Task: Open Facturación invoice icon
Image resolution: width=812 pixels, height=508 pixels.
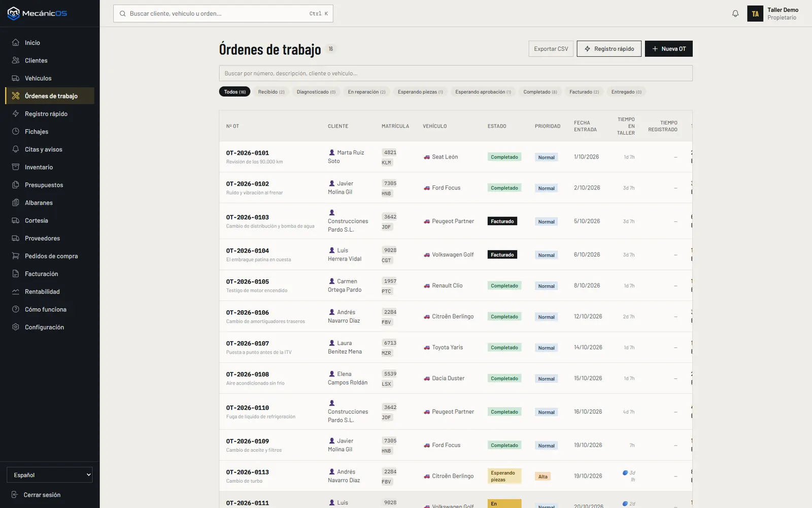Action: pos(16,274)
